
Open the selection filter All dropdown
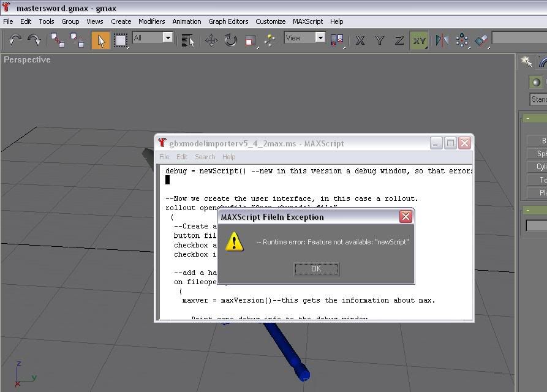[x=168, y=37]
